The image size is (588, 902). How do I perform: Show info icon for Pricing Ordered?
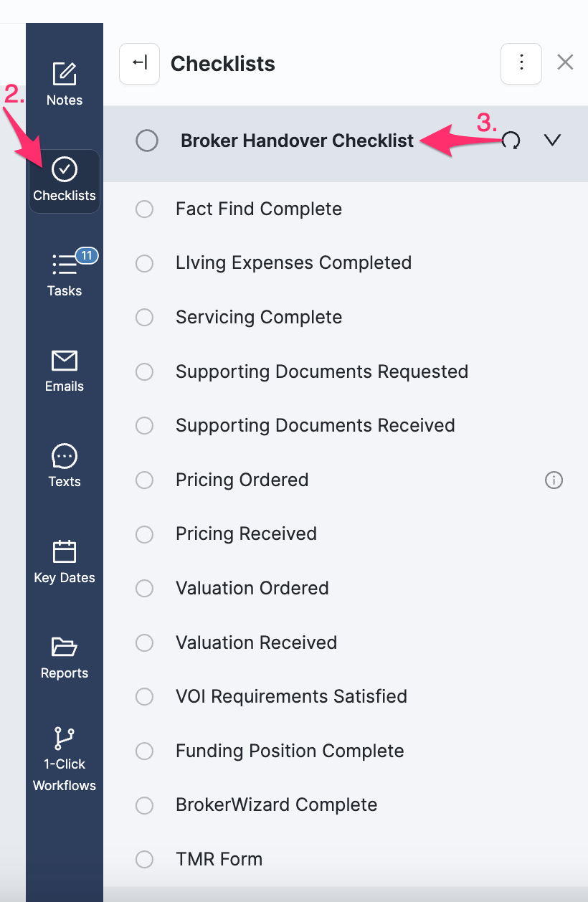point(554,480)
